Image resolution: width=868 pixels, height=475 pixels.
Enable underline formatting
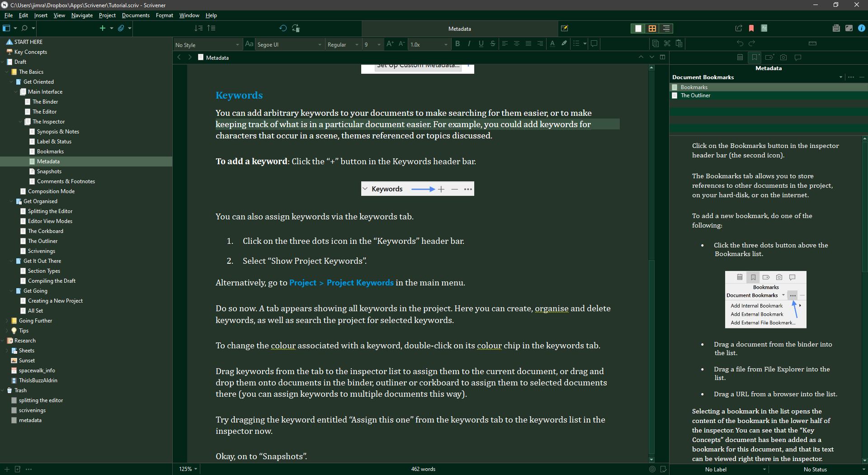[481, 44]
